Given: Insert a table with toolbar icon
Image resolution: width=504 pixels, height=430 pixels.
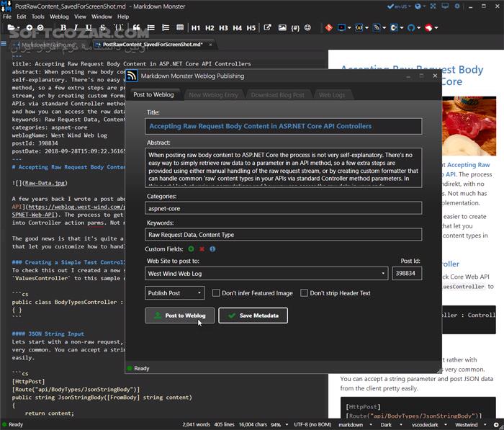Looking at the screenshot, I should [180, 27].
